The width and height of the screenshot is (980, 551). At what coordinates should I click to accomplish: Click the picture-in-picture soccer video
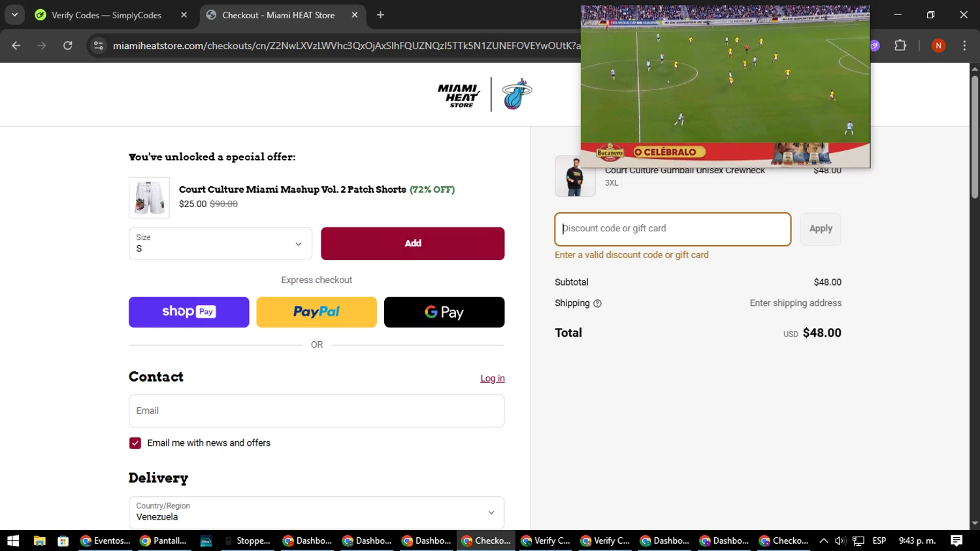(725, 86)
